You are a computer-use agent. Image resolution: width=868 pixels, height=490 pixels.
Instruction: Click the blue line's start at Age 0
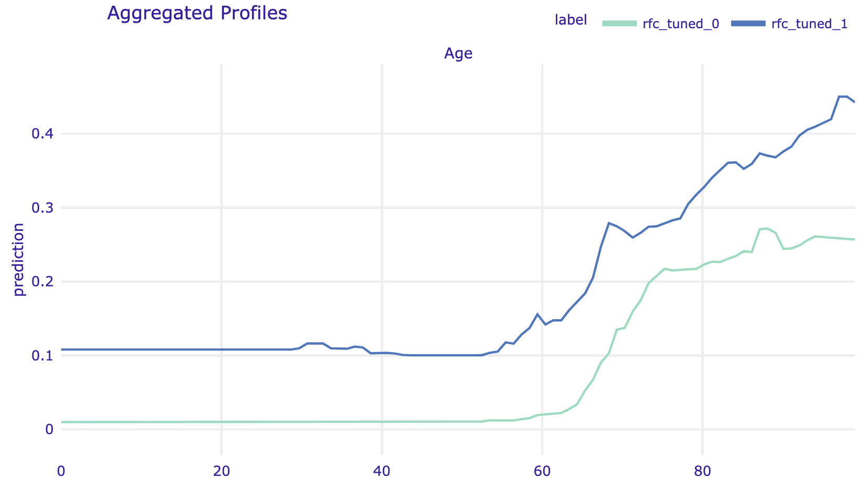62,349
